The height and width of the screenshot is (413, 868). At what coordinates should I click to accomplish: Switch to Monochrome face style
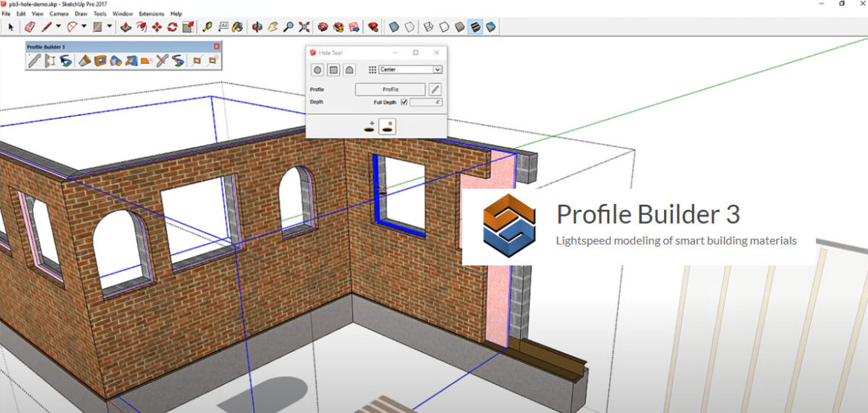pos(490,27)
